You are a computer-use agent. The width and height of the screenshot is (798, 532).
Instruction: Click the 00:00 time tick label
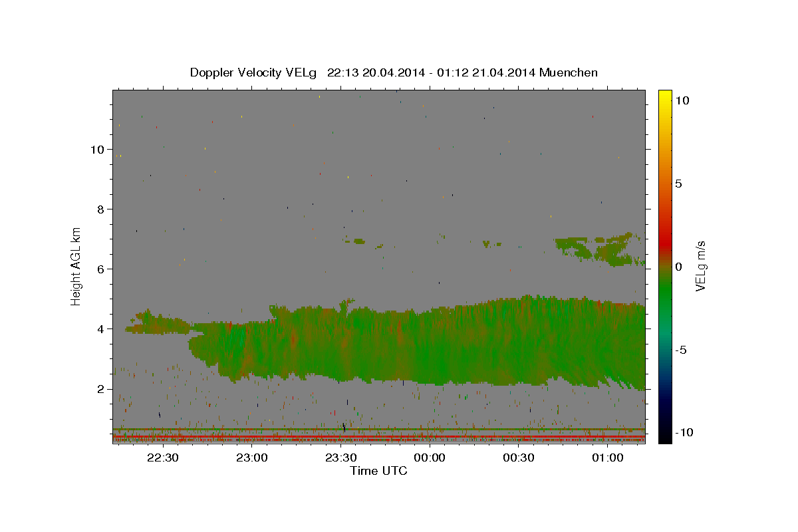[430, 458]
